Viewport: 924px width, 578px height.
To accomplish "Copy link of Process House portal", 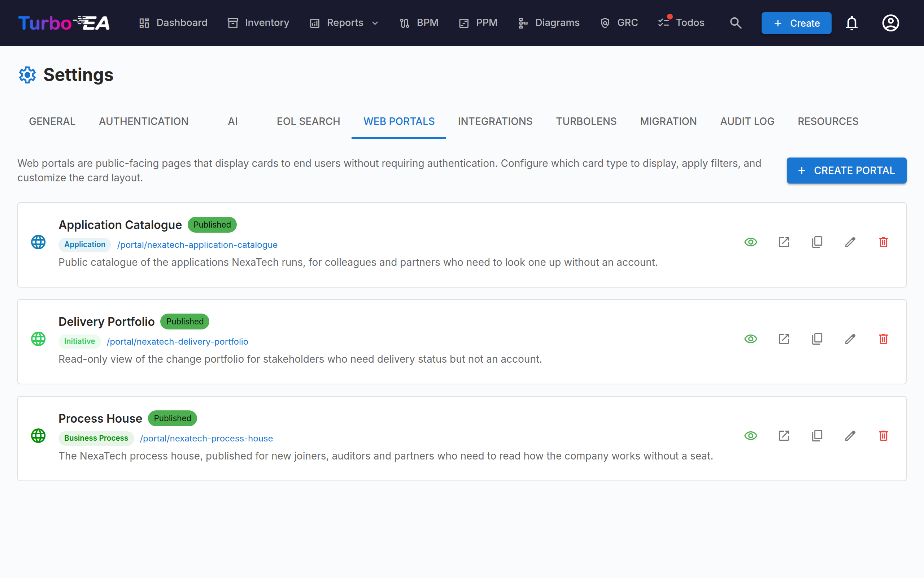I will click(817, 435).
